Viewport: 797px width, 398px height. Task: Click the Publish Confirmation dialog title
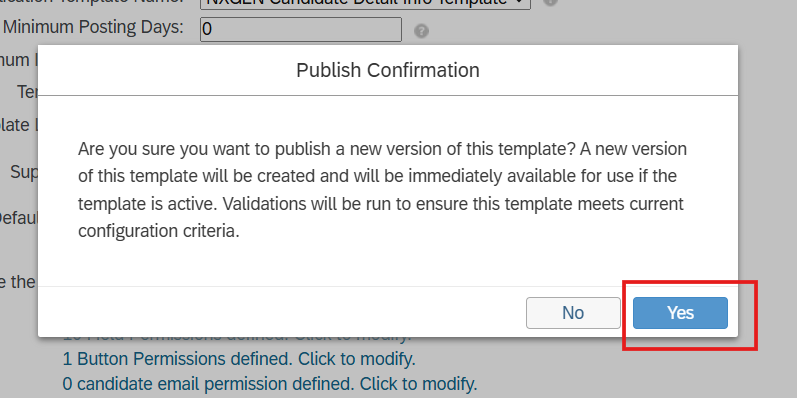coord(388,70)
